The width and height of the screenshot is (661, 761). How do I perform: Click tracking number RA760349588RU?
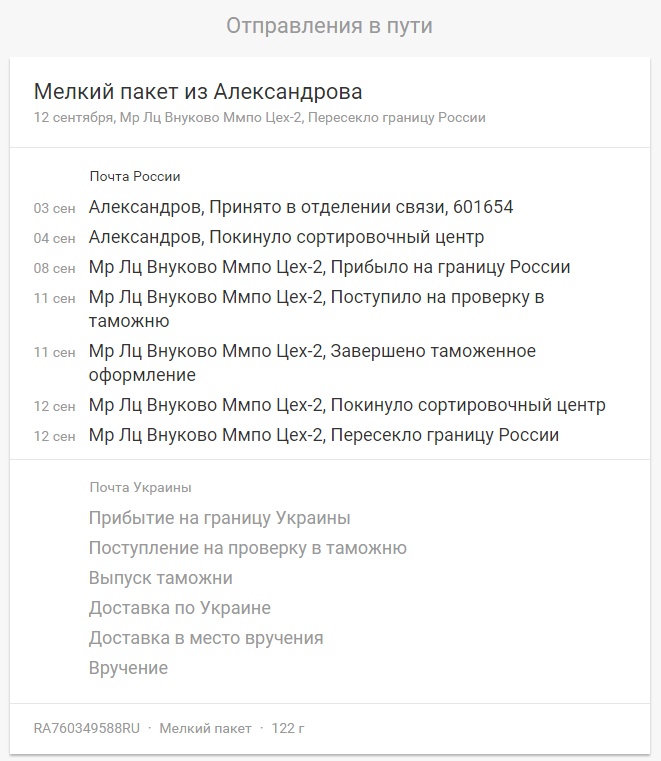pos(86,728)
